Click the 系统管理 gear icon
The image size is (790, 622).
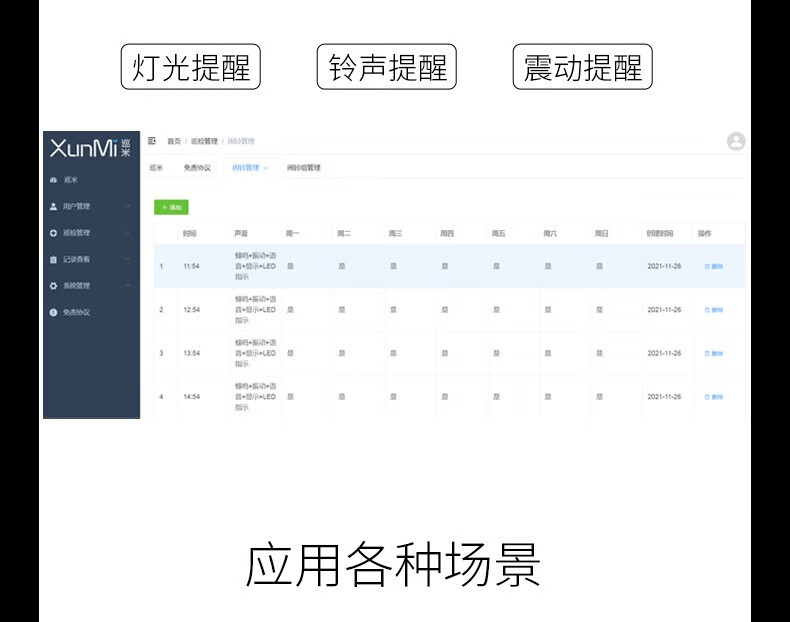point(53,286)
